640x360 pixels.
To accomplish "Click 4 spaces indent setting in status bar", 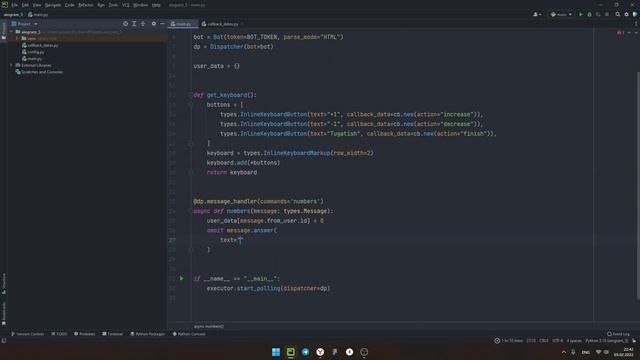I will coord(574,340).
